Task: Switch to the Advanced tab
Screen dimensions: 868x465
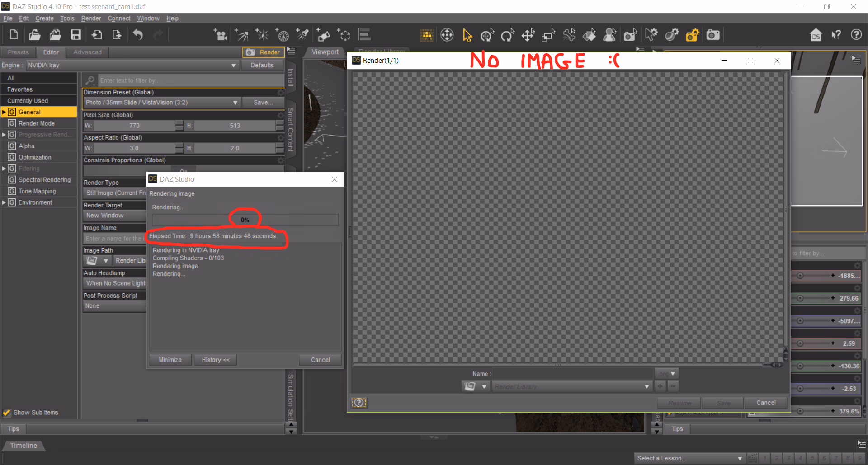Action: point(87,52)
